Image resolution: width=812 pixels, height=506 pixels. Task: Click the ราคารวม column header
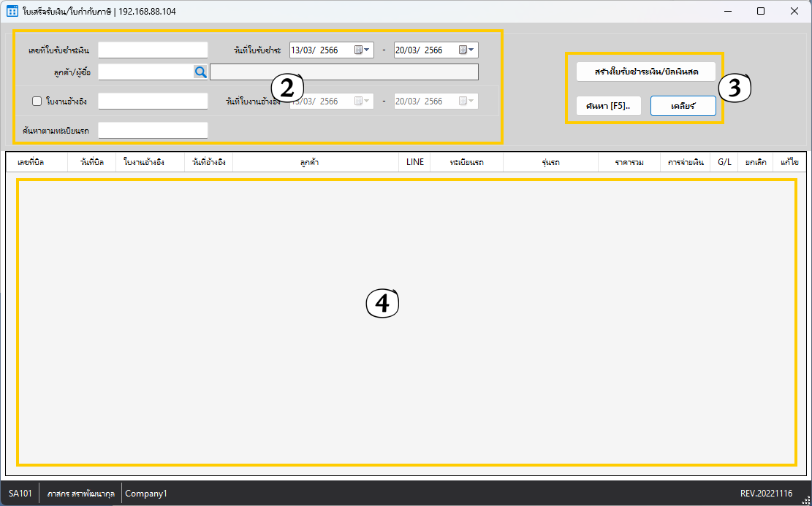coord(629,162)
